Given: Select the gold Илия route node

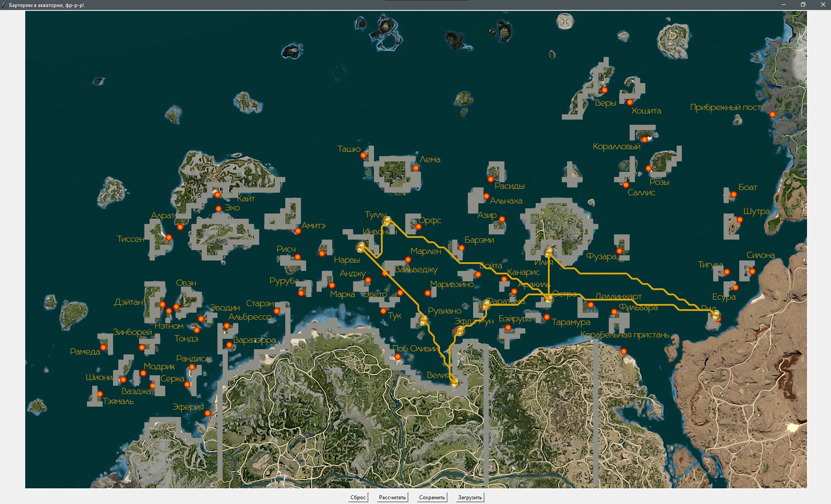Looking at the screenshot, I should (549, 252).
